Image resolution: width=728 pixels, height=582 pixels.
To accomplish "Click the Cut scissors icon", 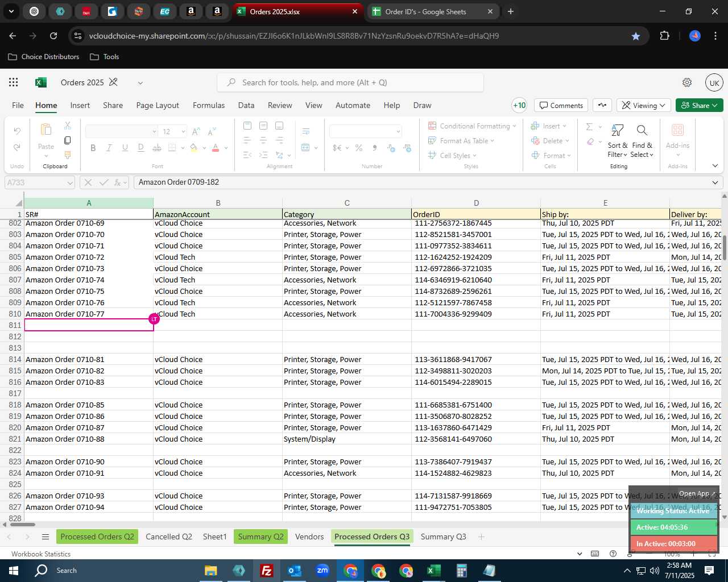I will [68, 125].
